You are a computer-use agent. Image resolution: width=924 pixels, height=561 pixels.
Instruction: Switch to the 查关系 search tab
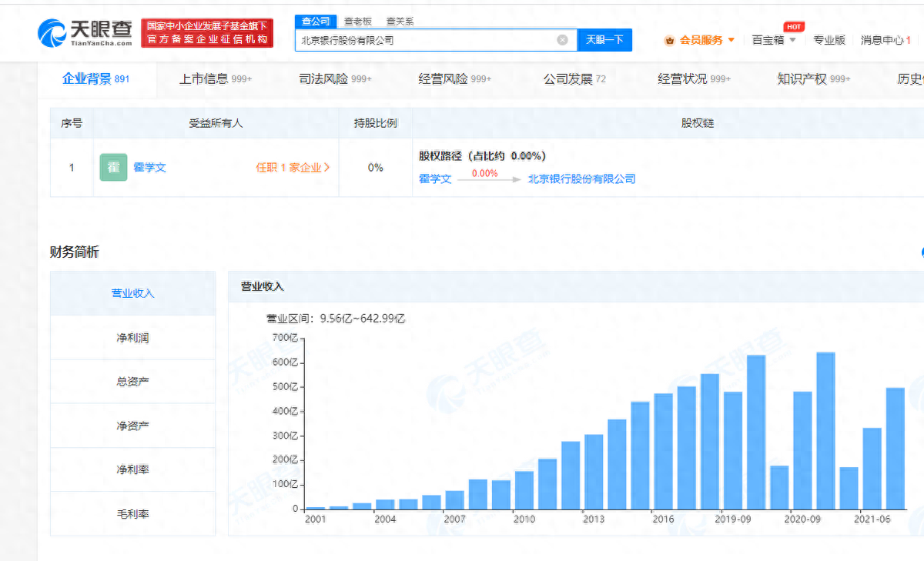point(400,22)
